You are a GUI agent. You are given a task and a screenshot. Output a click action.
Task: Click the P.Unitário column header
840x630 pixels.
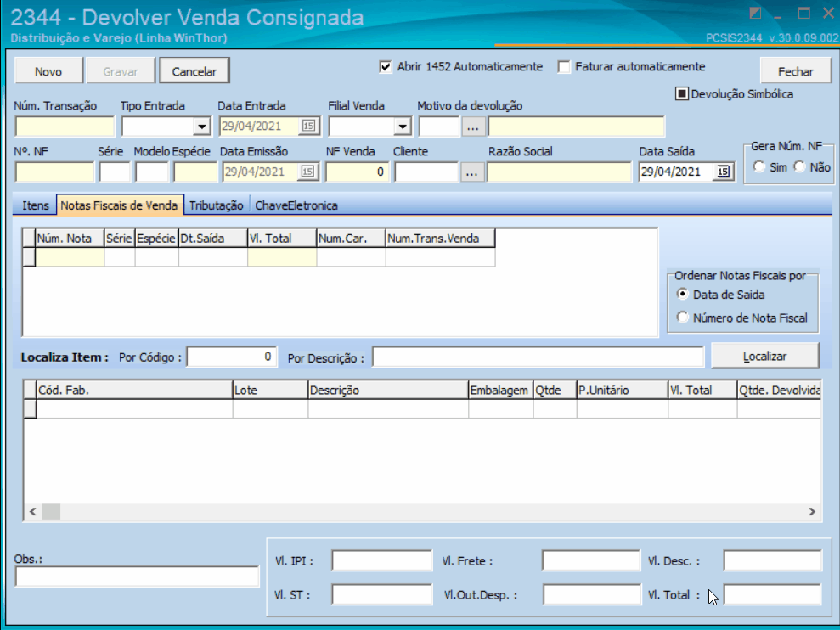pos(622,391)
